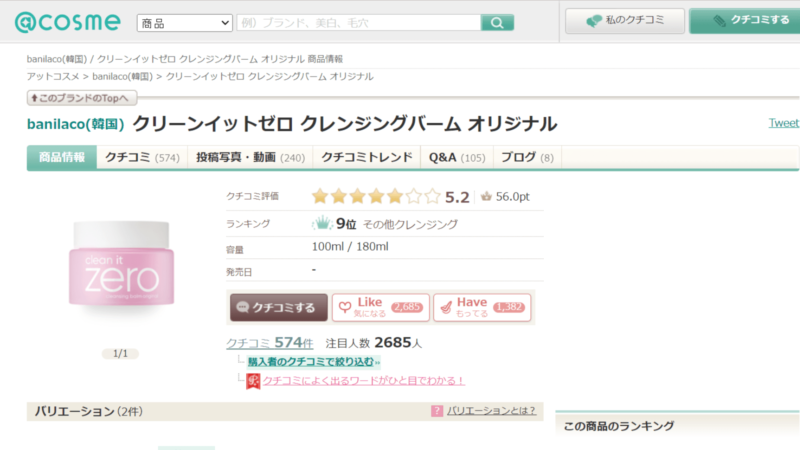Click the brown クチコミする button
This screenshot has height=450, width=800.
pos(279,308)
